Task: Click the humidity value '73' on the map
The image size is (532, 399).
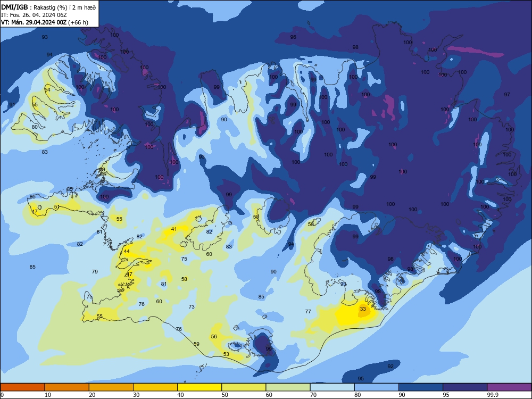Action: [x=192, y=307]
